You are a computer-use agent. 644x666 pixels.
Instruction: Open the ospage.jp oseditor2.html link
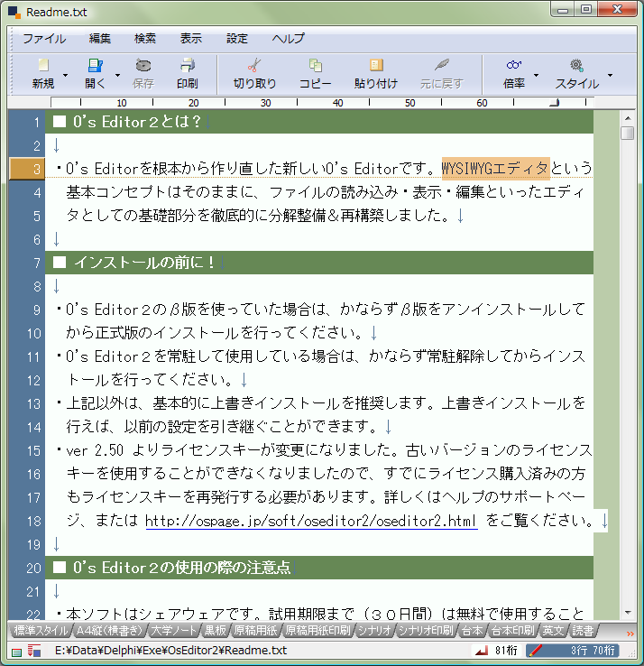click(311, 521)
